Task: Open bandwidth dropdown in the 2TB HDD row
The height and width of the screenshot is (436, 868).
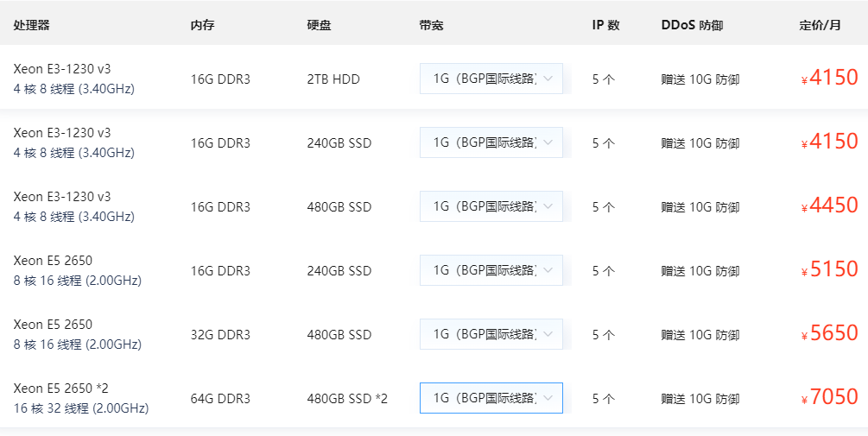Action: [491, 79]
